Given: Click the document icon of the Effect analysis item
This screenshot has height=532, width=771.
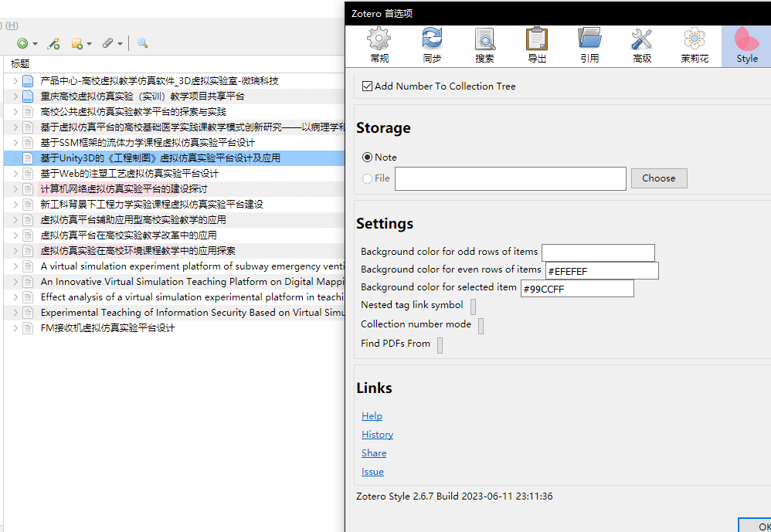Looking at the screenshot, I should pos(28,297).
